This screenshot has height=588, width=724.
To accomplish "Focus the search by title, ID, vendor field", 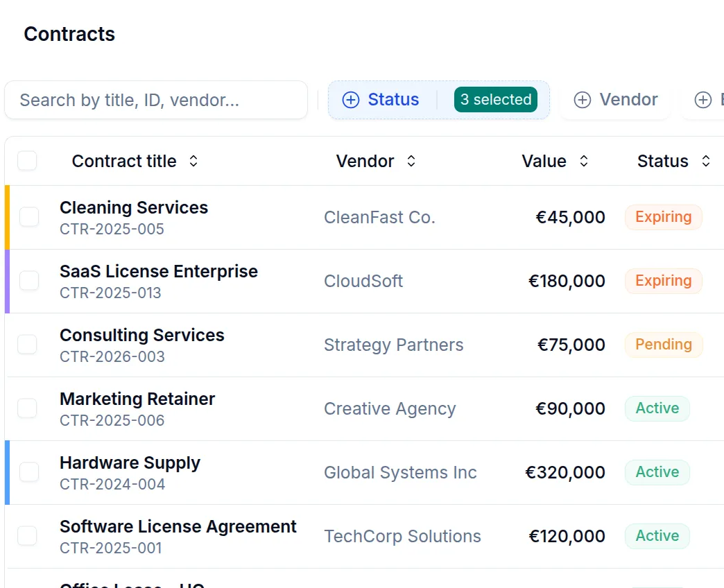I will (x=156, y=100).
